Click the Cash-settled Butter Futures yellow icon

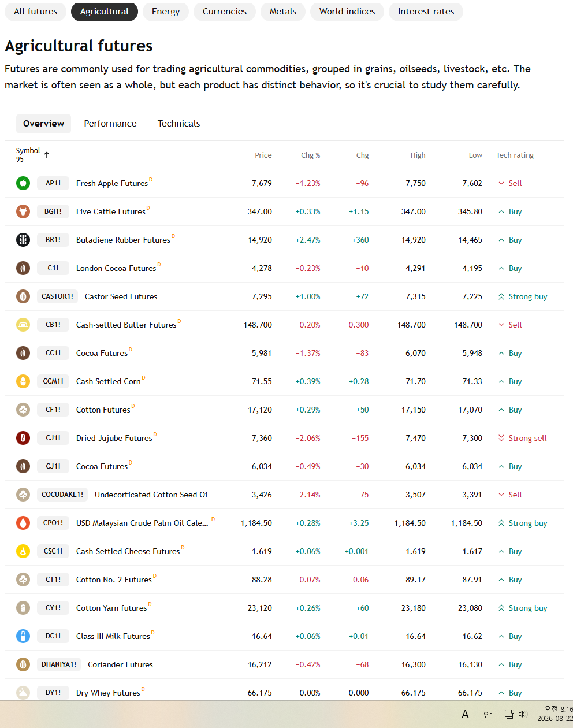(x=23, y=325)
